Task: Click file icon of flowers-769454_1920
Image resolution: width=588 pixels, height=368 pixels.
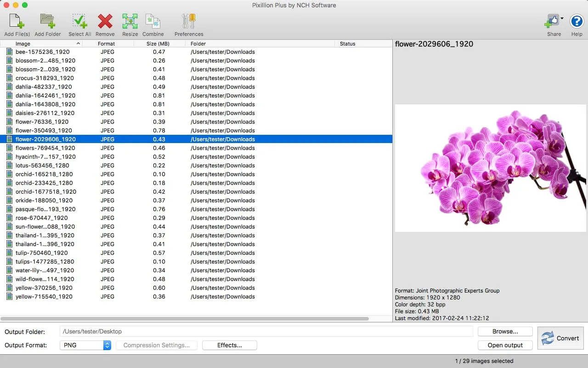Action: point(9,148)
